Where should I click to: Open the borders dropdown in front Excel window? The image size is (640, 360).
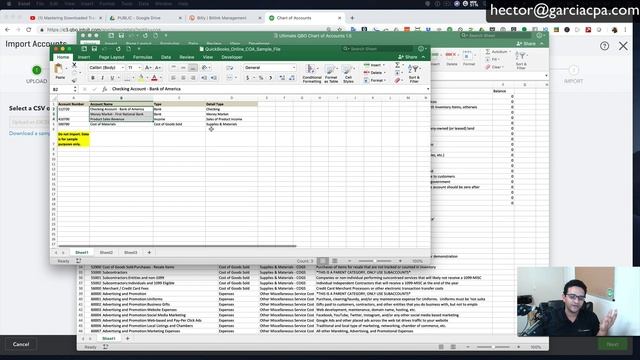132,78
